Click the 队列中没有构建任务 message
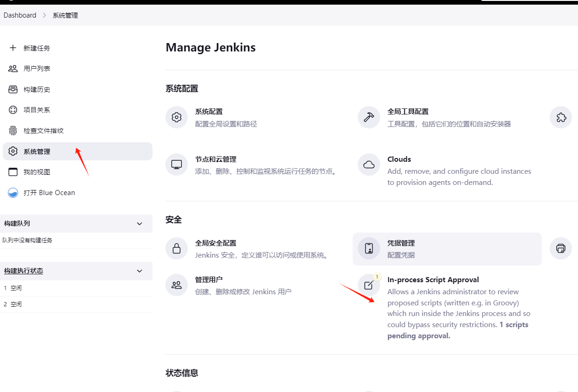 (27, 240)
